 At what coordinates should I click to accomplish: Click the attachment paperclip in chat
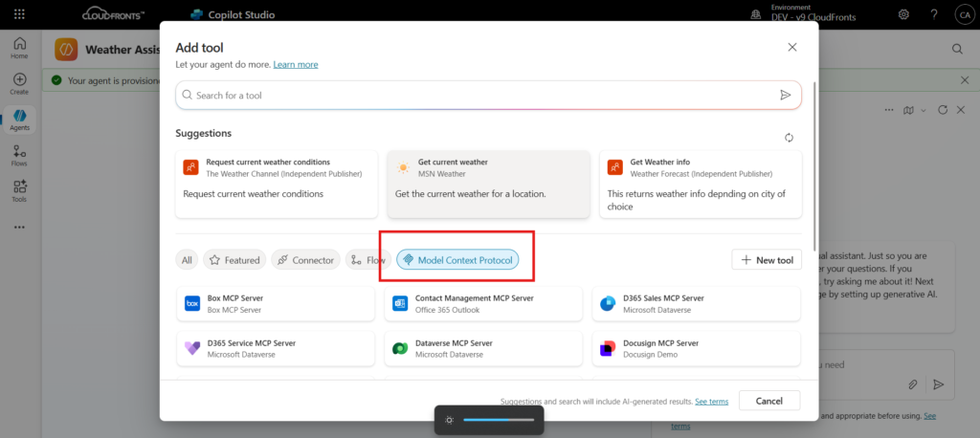coord(912,384)
